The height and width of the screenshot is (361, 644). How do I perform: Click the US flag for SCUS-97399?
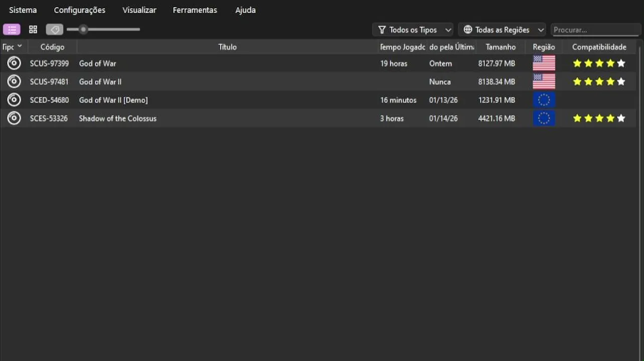(544, 63)
